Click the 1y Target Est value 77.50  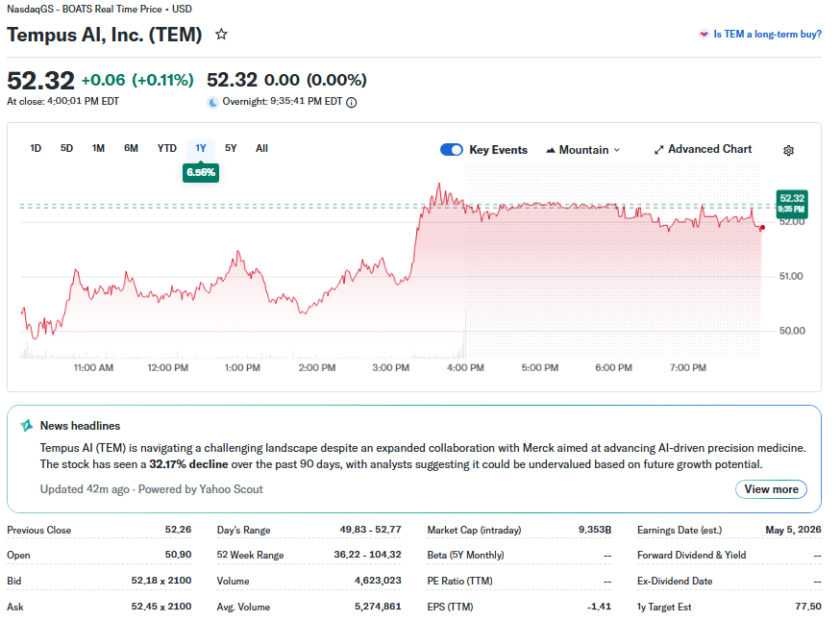pyautogui.click(x=808, y=607)
